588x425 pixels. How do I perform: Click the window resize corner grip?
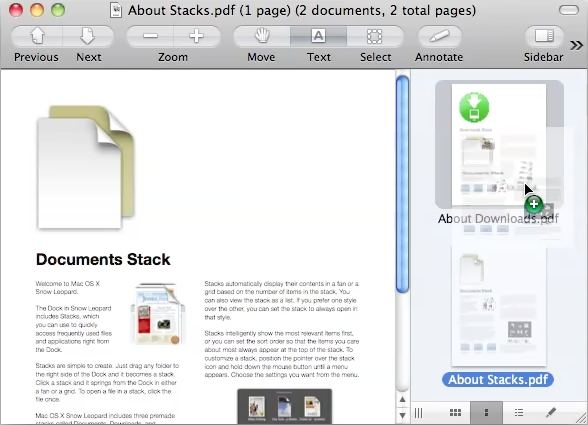click(x=582, y=418)
